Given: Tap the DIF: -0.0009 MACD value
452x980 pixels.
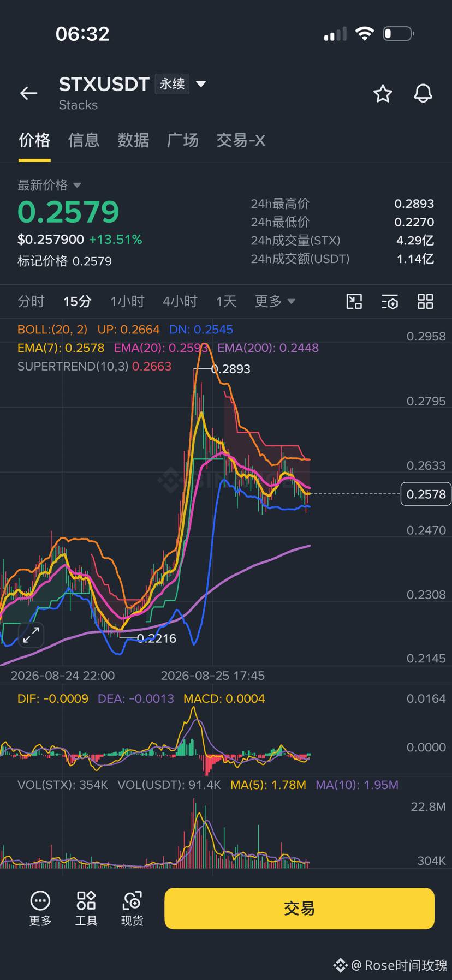Looking at the screenshot, I should 53,699.
